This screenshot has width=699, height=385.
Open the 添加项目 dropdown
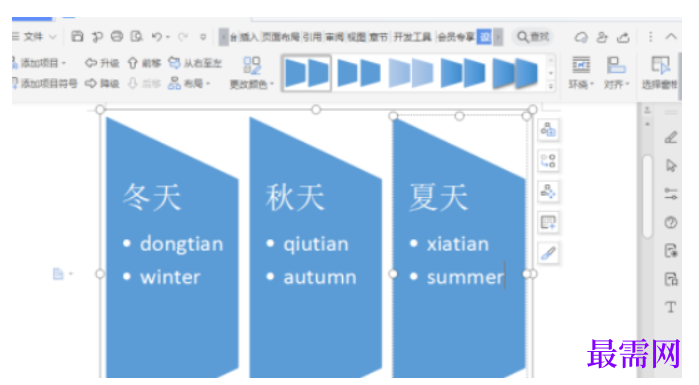(39, 63)
